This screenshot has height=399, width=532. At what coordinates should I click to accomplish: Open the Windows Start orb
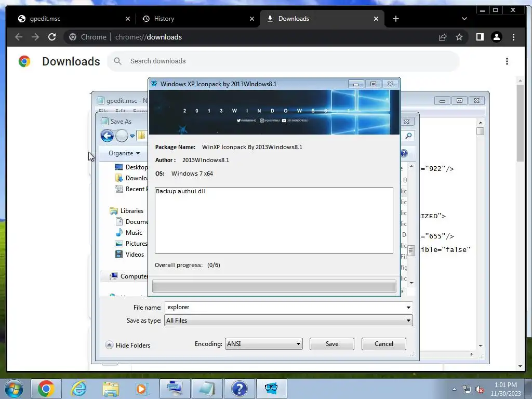pos(14,389)
